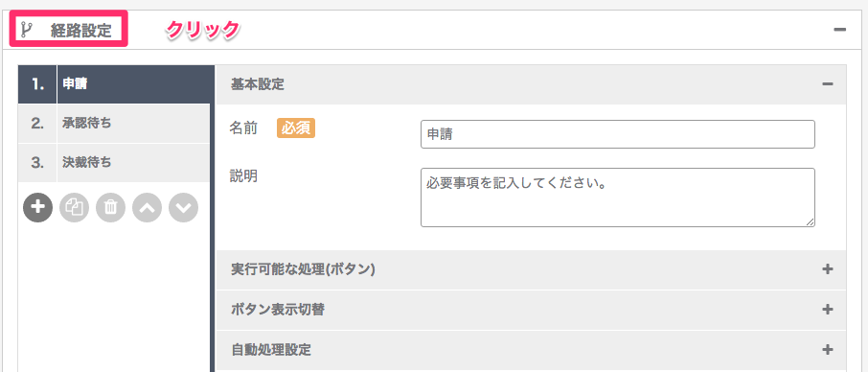This screenshot has width=868, height=372.
Task: Move step up with the chevron icon
Action: (148, 208)
